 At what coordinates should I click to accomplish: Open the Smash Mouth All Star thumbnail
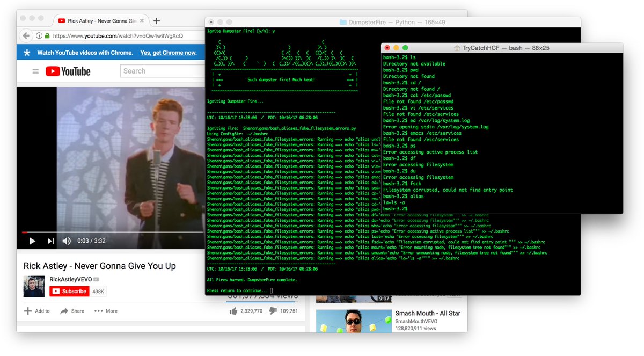pyautogui.click(x=354, y=322)
